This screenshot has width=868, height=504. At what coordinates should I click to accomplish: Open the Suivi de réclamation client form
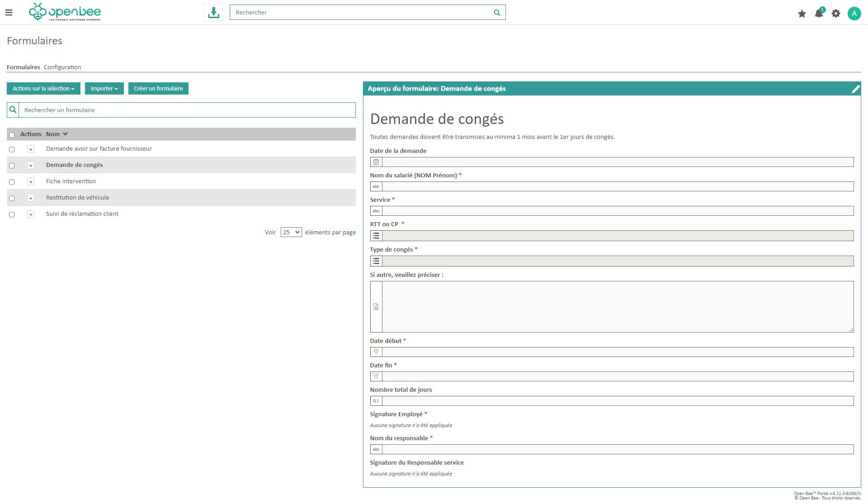click(82, 214)
